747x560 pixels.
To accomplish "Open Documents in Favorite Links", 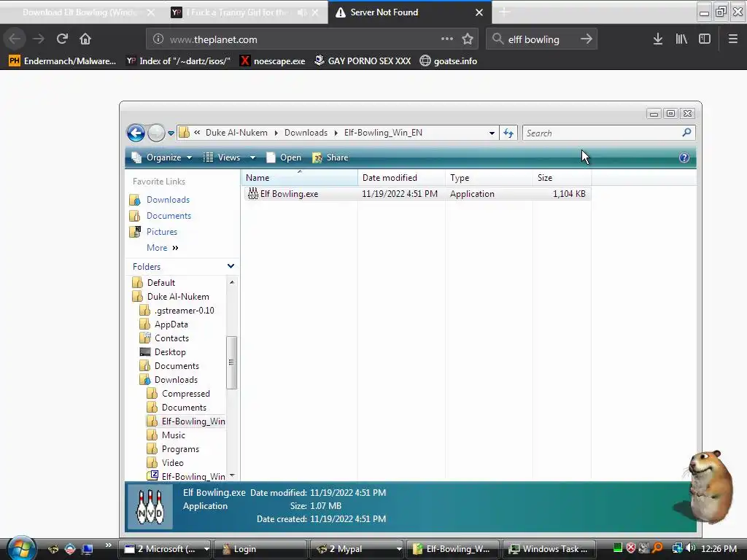I will click(x=169, y=216).
